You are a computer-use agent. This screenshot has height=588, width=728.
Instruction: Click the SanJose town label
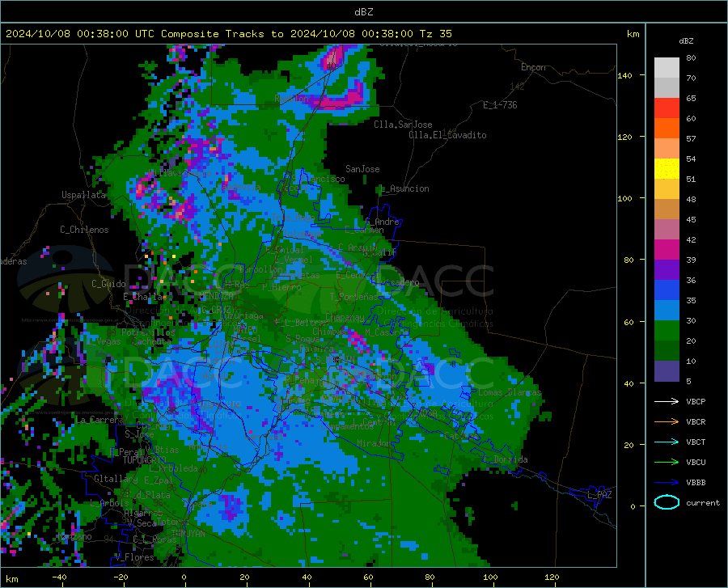pyautogui.click(x=362, y=169)
